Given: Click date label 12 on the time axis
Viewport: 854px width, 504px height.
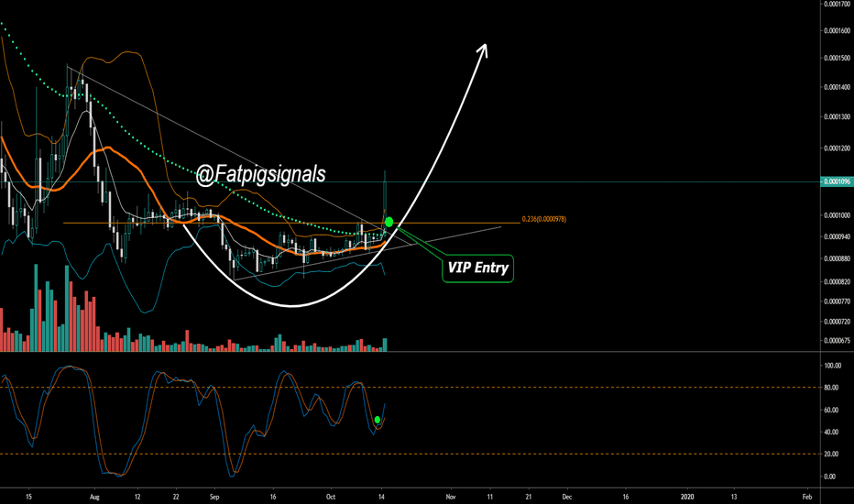Looking at the screenshot, I should [x=137, y=497].
